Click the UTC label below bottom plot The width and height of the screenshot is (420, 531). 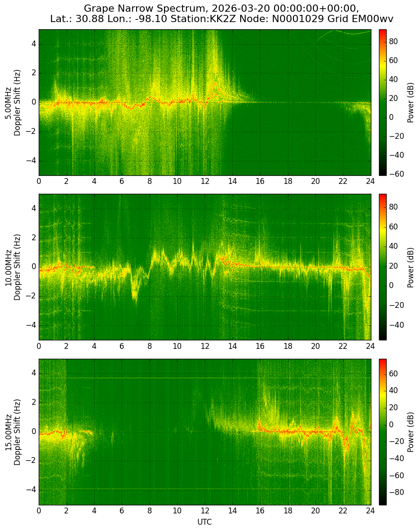(205, 522)
